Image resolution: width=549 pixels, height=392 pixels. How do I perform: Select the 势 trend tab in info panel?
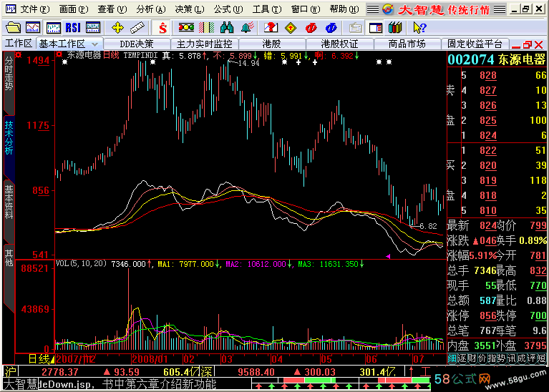501,358
